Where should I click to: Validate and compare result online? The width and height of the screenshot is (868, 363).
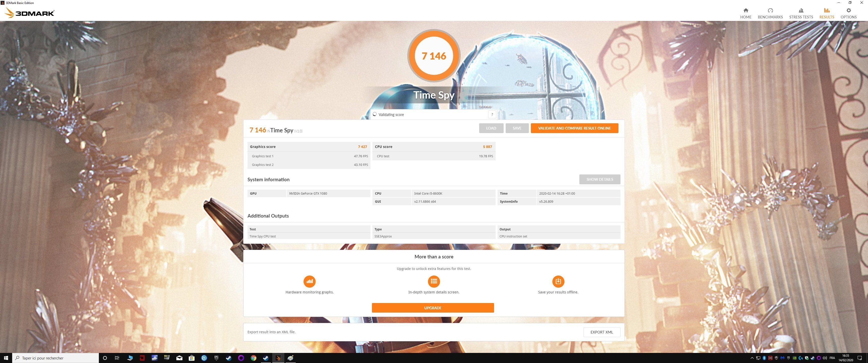574,128
